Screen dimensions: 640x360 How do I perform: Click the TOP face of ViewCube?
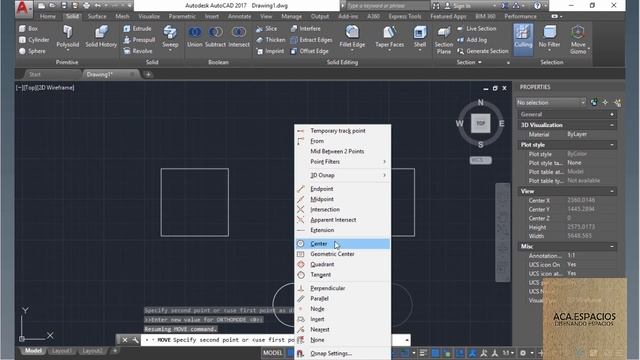(x=480, y=123)
